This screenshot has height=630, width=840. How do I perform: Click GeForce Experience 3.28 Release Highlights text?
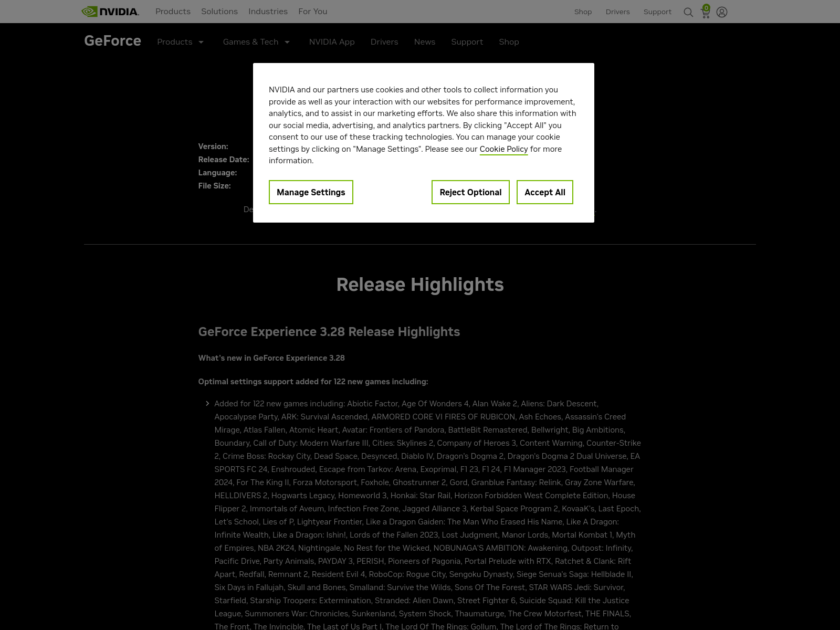pos(329,332)
